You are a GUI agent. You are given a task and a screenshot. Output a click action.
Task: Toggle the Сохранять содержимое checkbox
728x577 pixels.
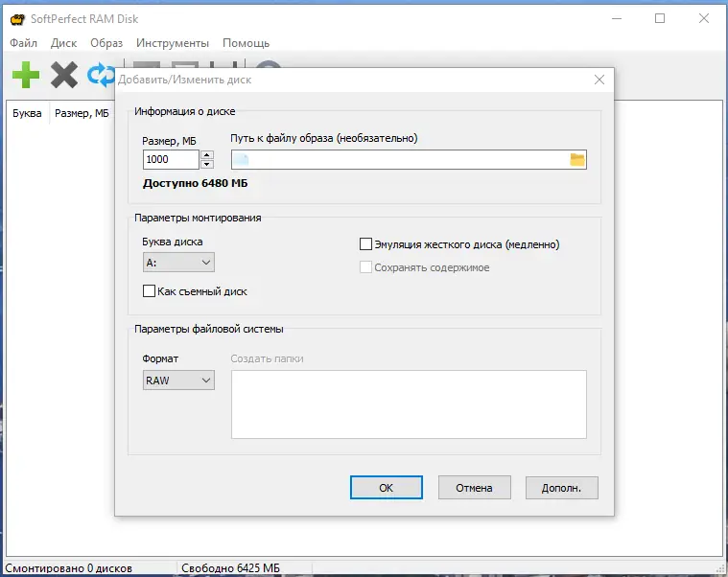pos(365,267)
